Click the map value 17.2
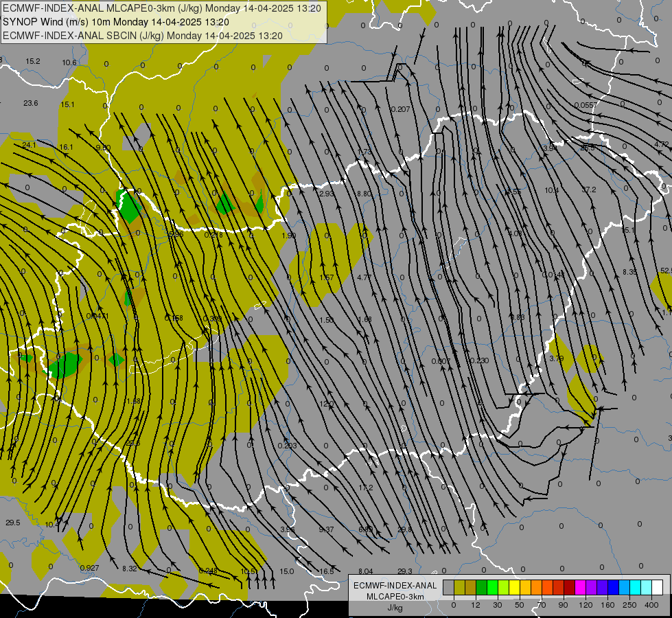Viewport: 672px width, 618px height. point(366,488)
